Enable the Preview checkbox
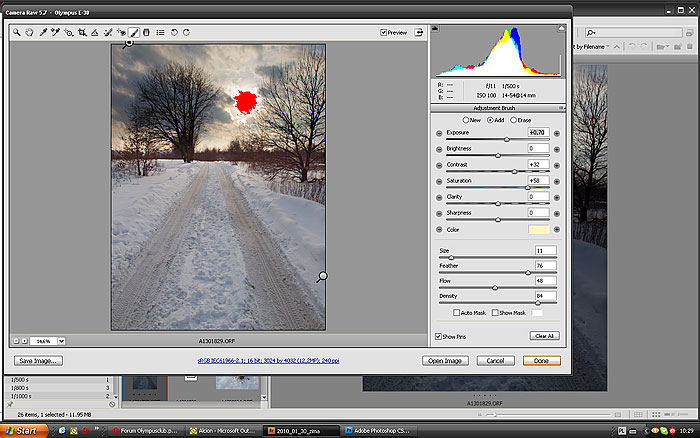The height and width of the screenshot is (438, 700). (384, 32)
